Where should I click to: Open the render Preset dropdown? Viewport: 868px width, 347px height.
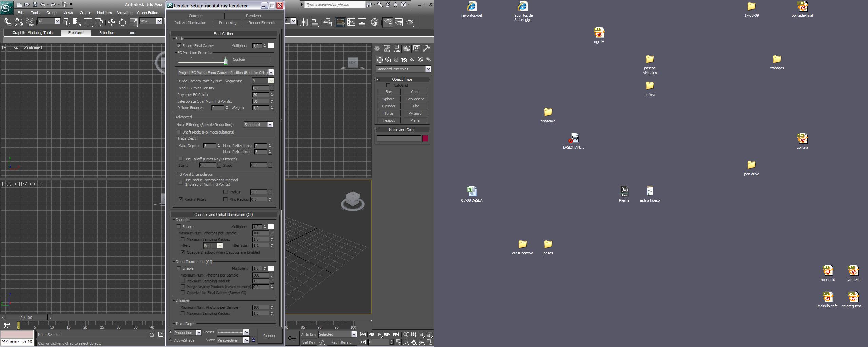[233, 332]
